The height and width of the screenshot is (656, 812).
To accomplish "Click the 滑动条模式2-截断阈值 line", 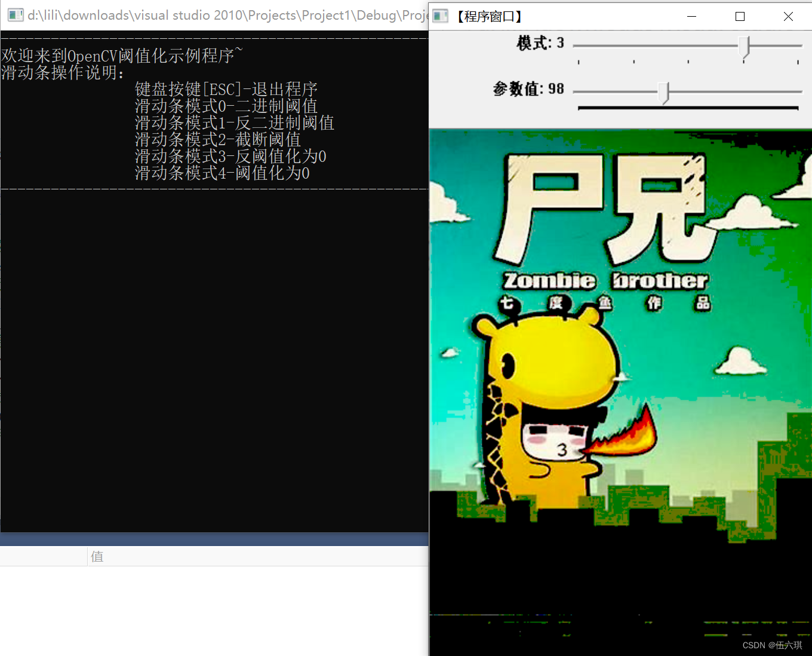I will (x=218, y=139).
